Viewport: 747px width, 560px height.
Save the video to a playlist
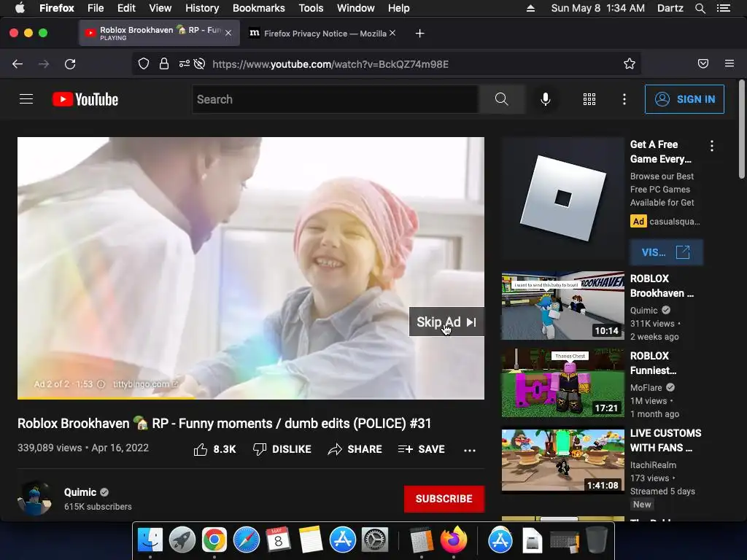422,449
